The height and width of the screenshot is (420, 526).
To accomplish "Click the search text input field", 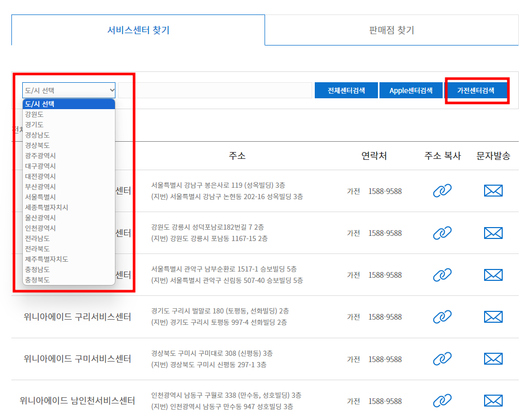I will point(217,89).
